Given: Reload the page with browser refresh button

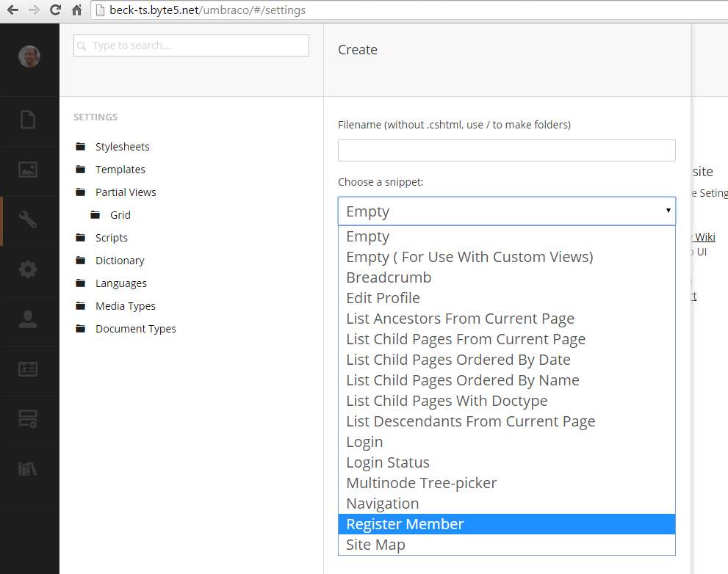Looking at the screenshot, I should click(55, 10).
